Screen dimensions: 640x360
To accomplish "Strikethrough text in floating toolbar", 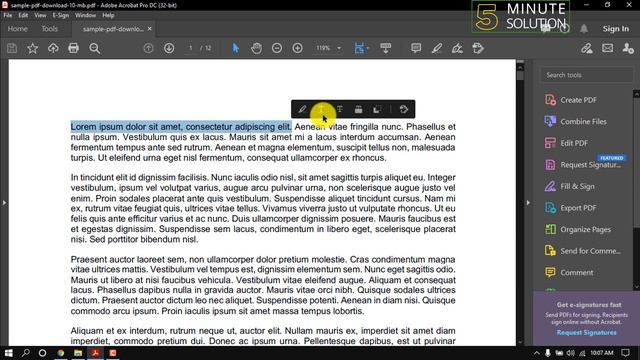I will click(x=340, y=109).
